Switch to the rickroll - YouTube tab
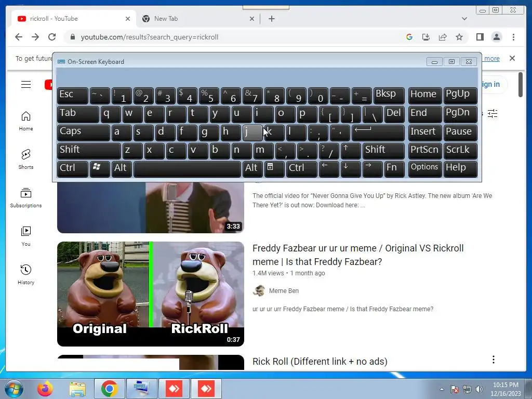 point(73,19)
